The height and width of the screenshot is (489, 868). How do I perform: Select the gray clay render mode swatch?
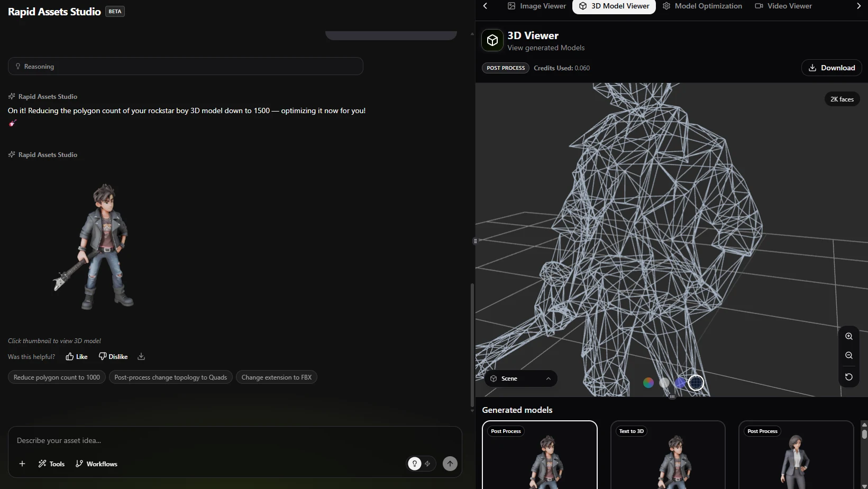point(664,383)
